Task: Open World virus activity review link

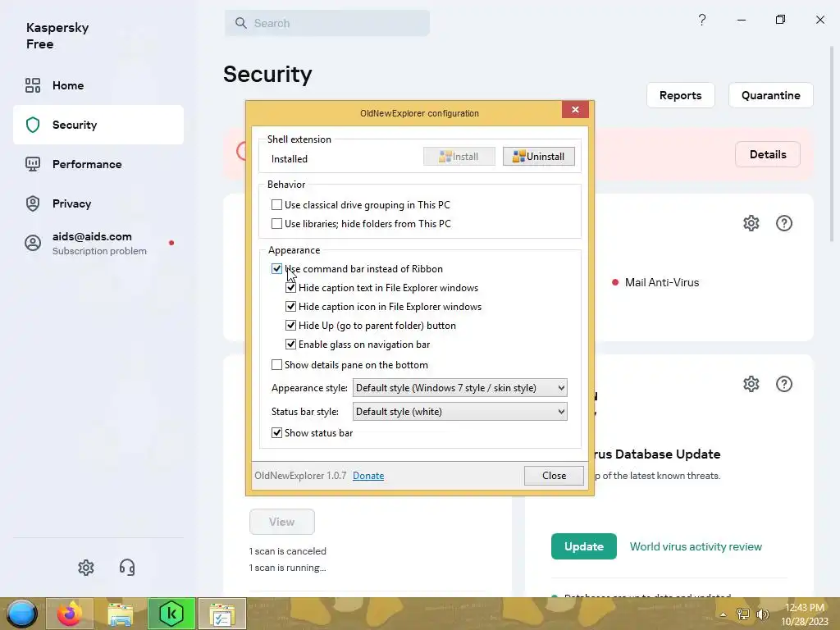Action: (x=696, y=546)
